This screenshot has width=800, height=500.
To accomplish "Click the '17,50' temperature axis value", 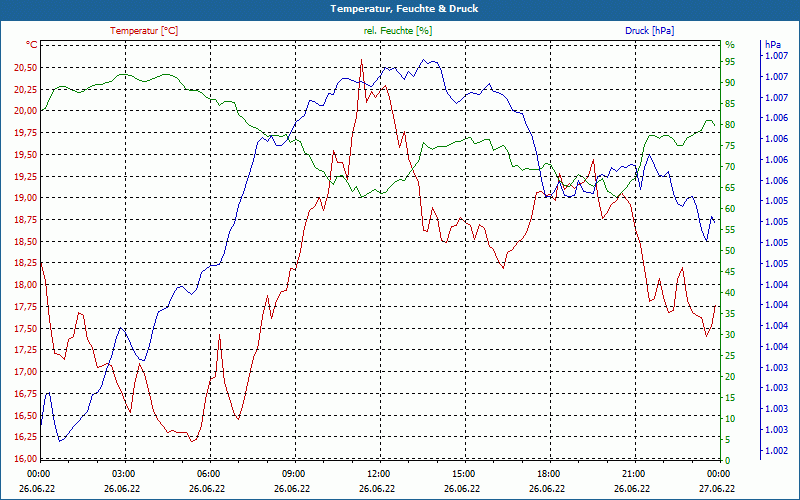I will point(25,328).
